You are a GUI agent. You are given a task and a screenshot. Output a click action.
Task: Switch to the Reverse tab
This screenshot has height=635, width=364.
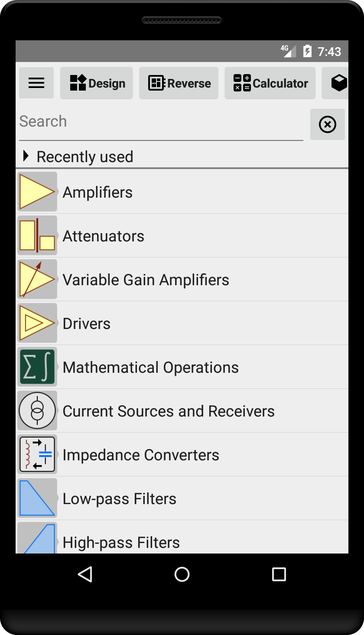(x=179, y=83)
